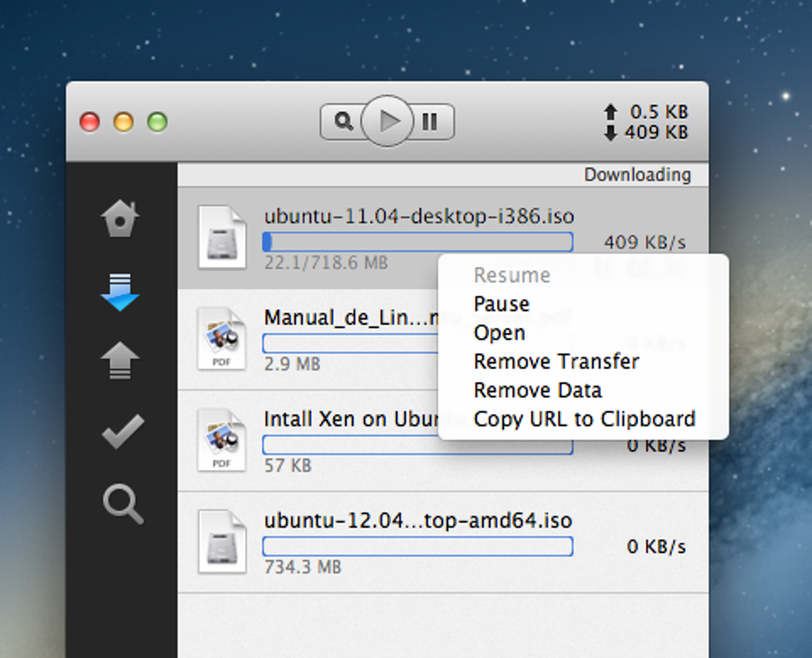The width and height of the screenshot is (812, 658).
Task: Show the Downloads list with the blue arrow
Action: [x=119, y=292]
